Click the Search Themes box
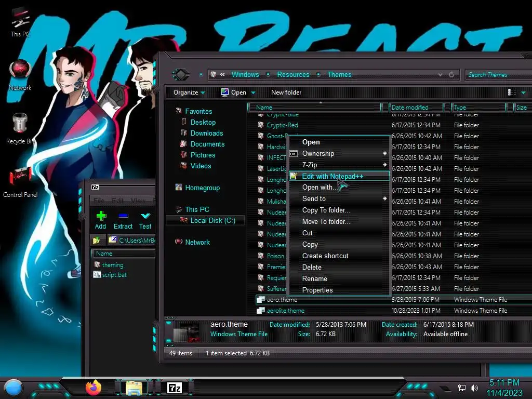532x399 pixels. point(499,74)
